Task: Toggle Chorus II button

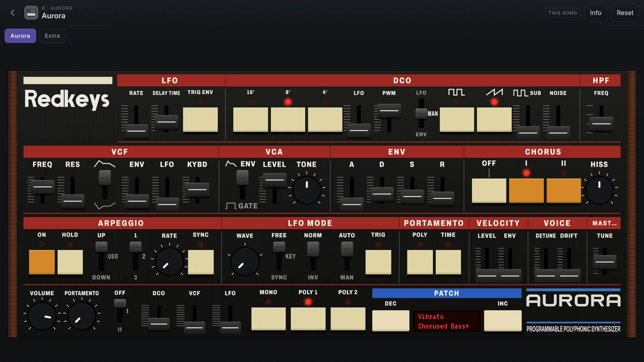Action: (x=563, y=191)
